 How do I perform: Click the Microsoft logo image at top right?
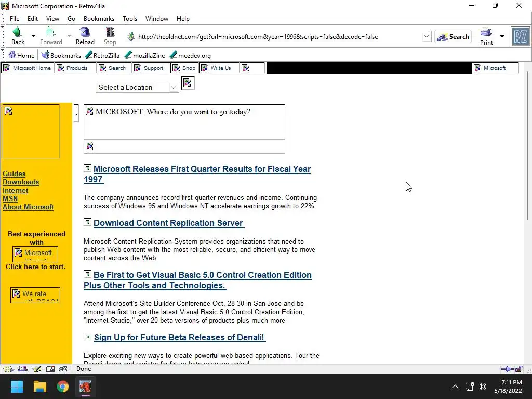tap(495, 68)
